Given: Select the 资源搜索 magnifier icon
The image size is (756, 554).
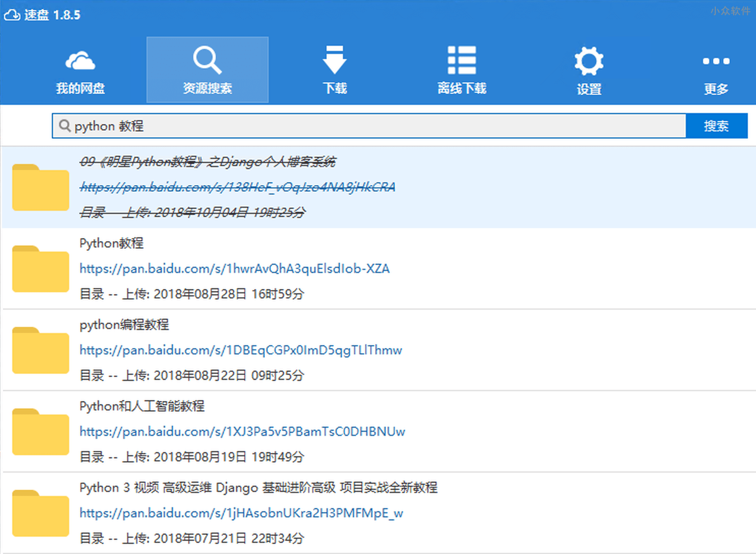Looking at the screenshot, I should (x=207, y=61).
